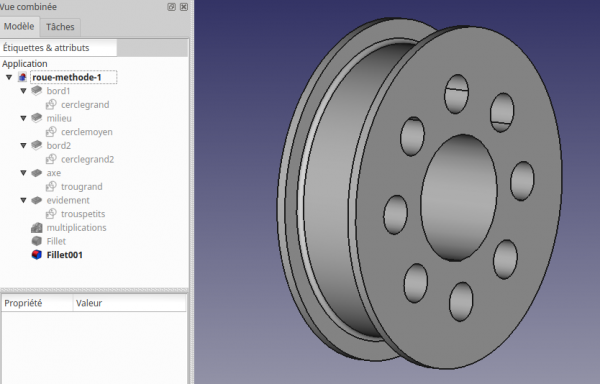
Task: Select the roue-methode-1 document icon
Action: coord(22,77)
